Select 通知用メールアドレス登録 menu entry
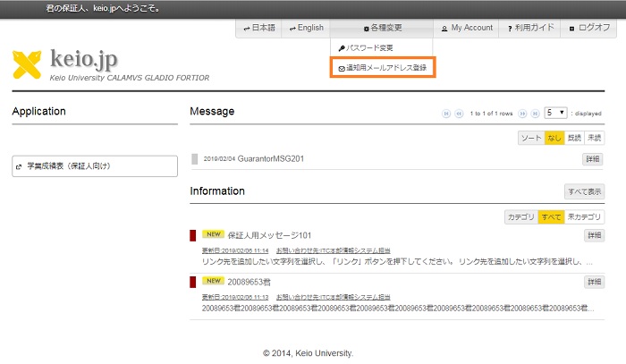 [382, 68]
